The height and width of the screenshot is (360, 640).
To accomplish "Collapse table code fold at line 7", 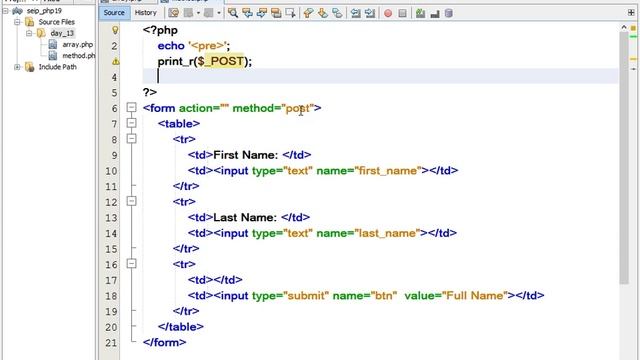I will click(131, 123).
